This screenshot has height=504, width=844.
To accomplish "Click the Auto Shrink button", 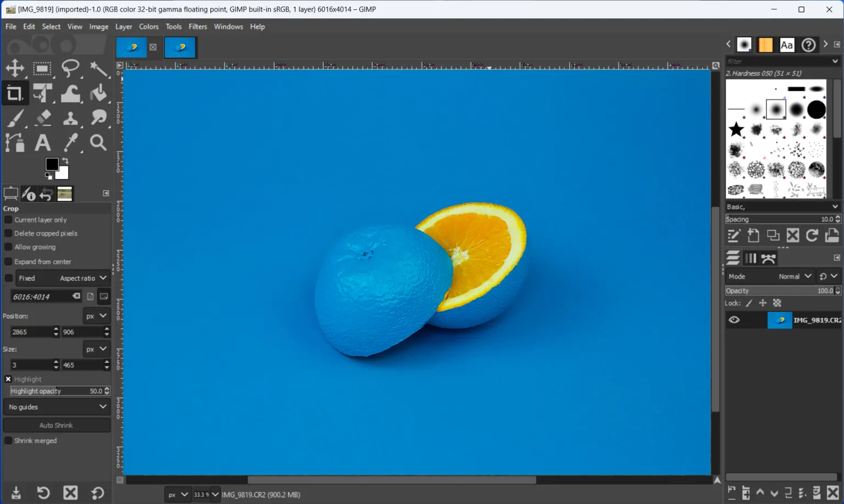I will [57, 424].
